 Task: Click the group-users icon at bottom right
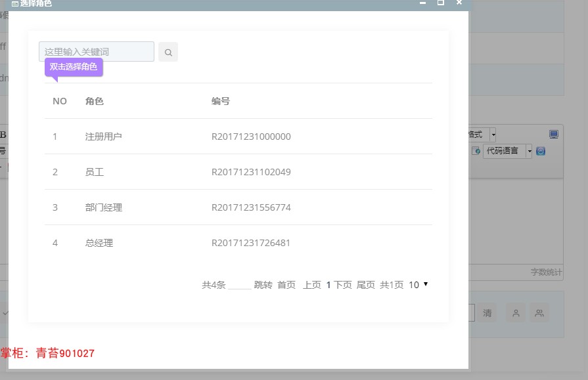click(x=539, y=313)
